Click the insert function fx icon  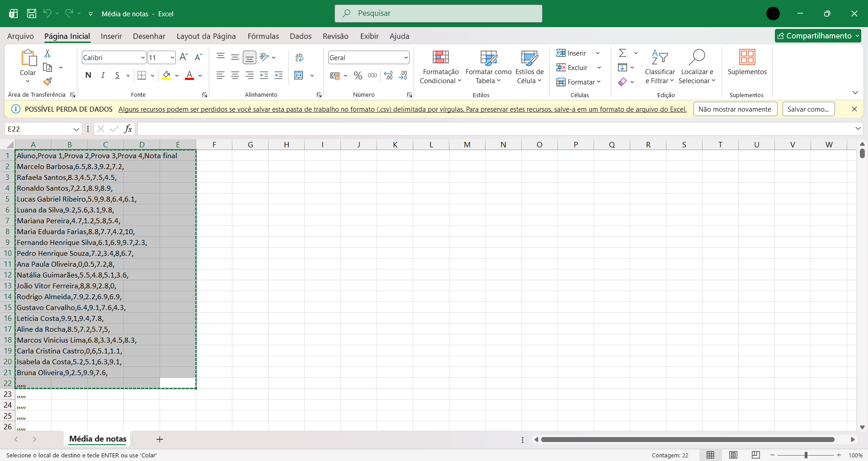[x=128, y=129]
